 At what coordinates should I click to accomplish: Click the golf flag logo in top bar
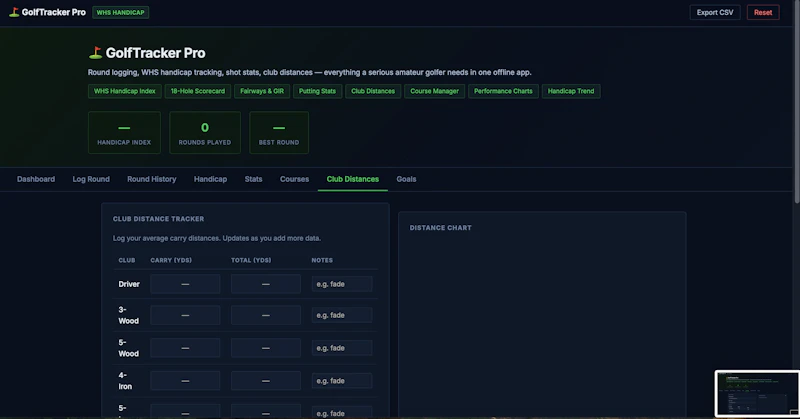tap(14, 12)
